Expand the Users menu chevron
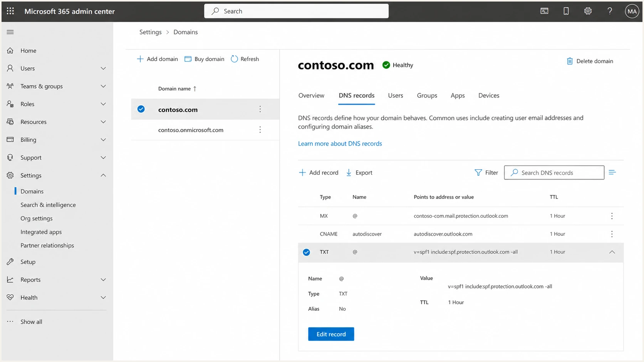The image size is (644, 362). tap(103, 68)
